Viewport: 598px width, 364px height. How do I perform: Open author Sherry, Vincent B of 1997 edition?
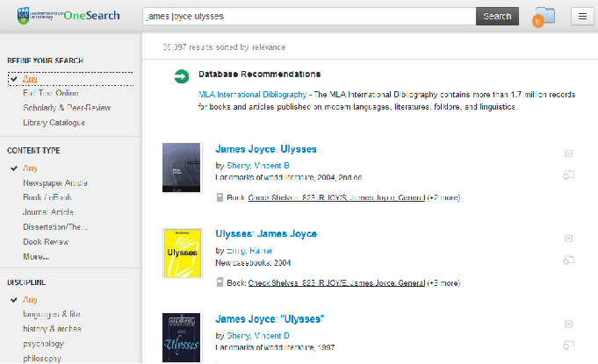pos(258,336)
